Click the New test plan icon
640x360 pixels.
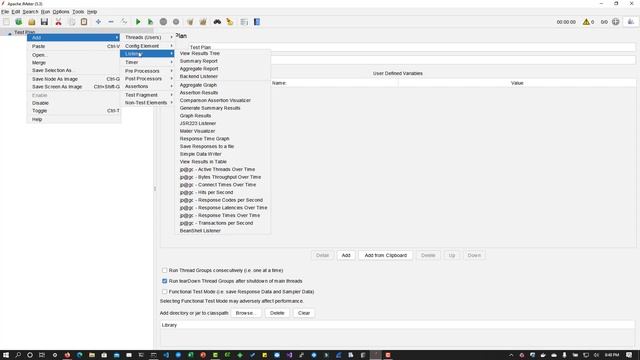[x=6, y=22]
